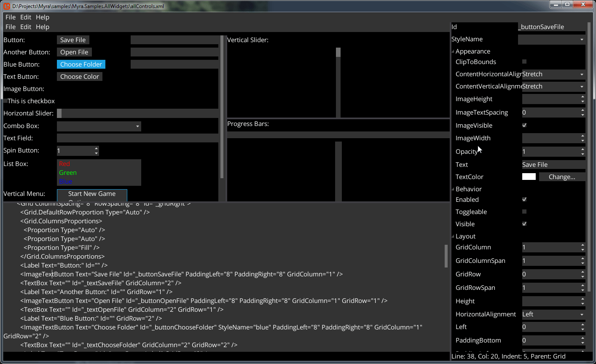This screenshot has width=596, height=364.
Task: Click the Change... button for TextColor
Action: [562, 177]
